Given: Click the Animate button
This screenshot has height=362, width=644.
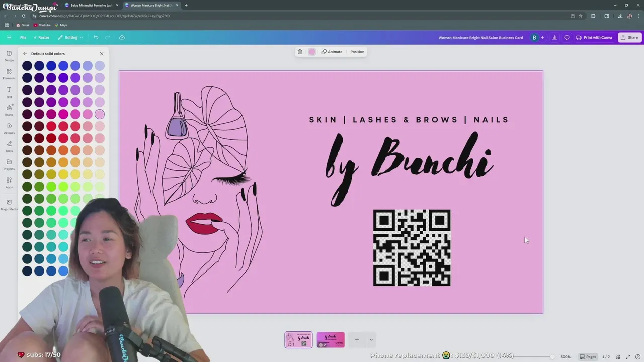Looking at the screenshot, I should click(x=332, y=52).
